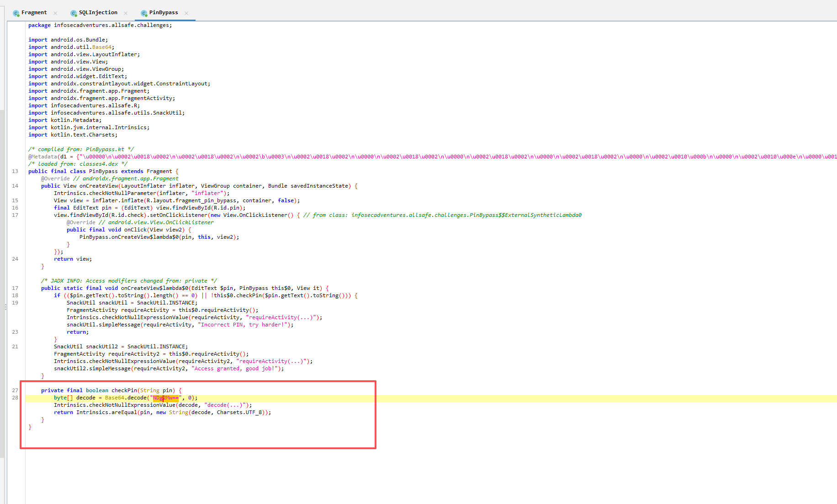Click the left panel splitter handle
This screenshot has width=837, height=504.
pos(5,307)
